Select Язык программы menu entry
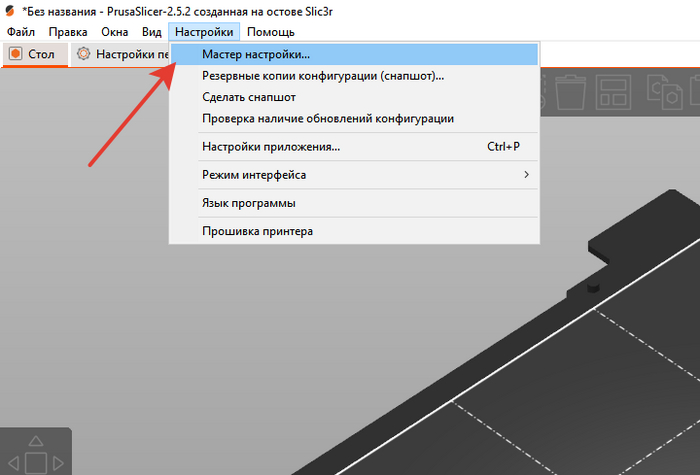The height and width of the screenshot is (475, 700). point(354,203)
